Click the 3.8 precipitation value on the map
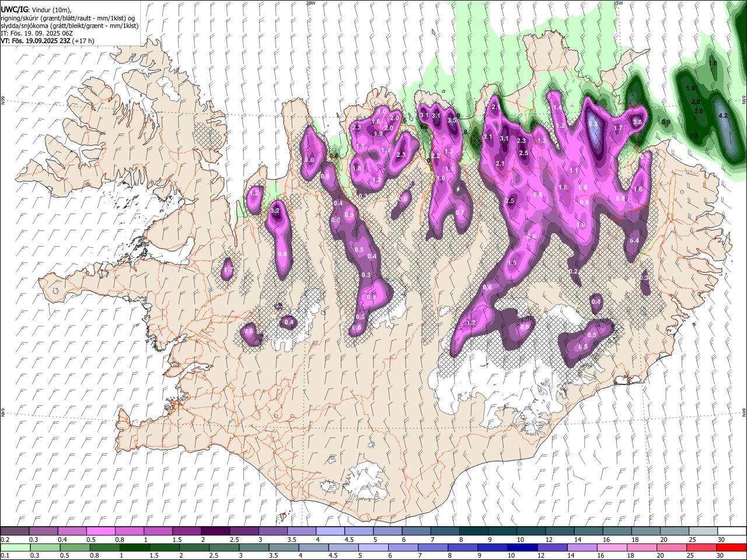747x560 pixels. pyautogui.click(x=637, y=123)
